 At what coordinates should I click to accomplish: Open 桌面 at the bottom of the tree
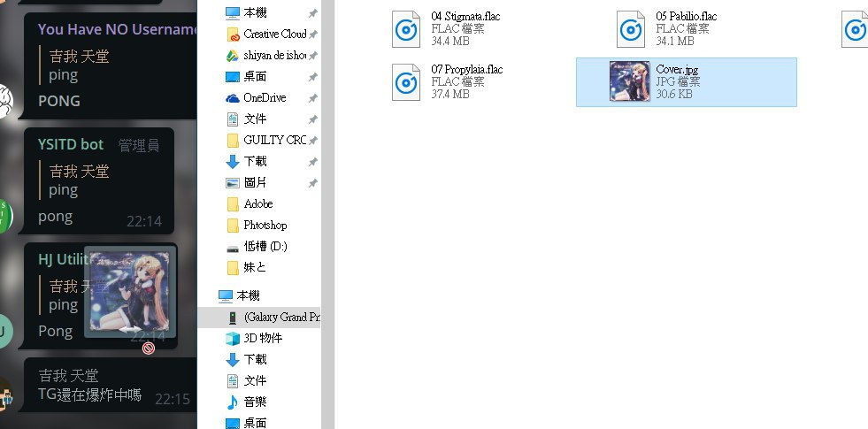[255, 423]
